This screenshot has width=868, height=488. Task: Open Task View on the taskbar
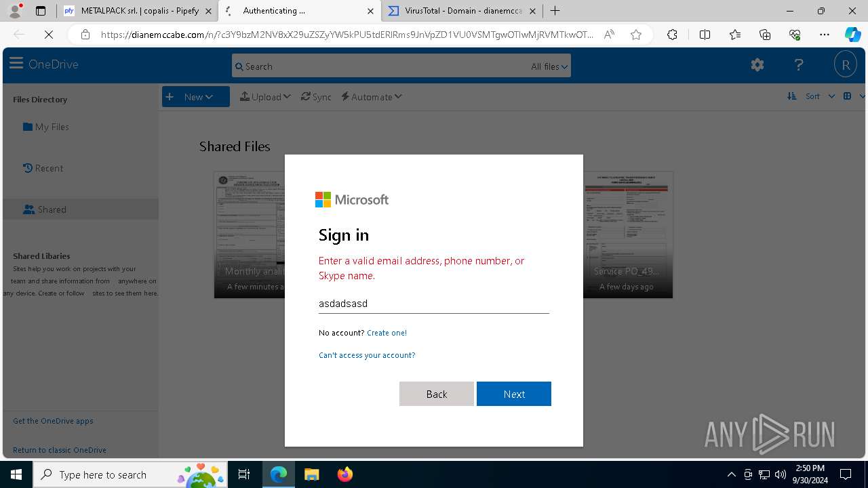244,474
